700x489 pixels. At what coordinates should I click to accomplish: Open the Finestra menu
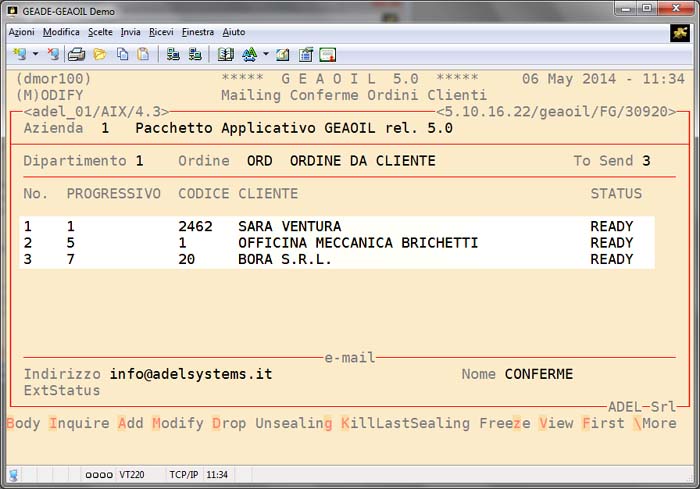pyautogui.click(x=197, y=32)
